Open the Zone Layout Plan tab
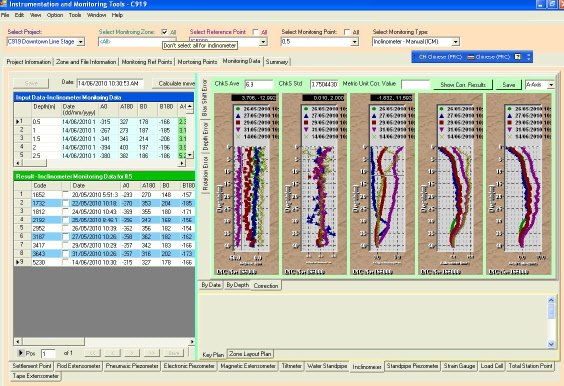564x386 pixels. click(x=250, y=354)
